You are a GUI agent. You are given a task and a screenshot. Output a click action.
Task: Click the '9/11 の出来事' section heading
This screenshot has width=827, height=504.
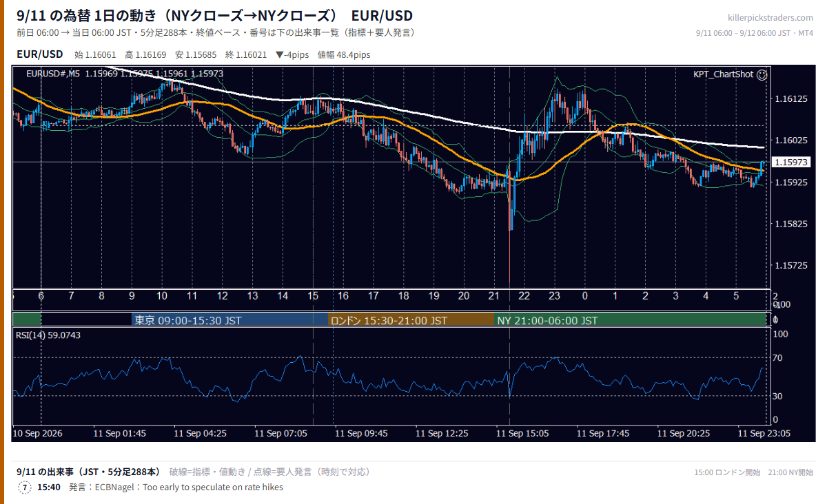[88, 472]
